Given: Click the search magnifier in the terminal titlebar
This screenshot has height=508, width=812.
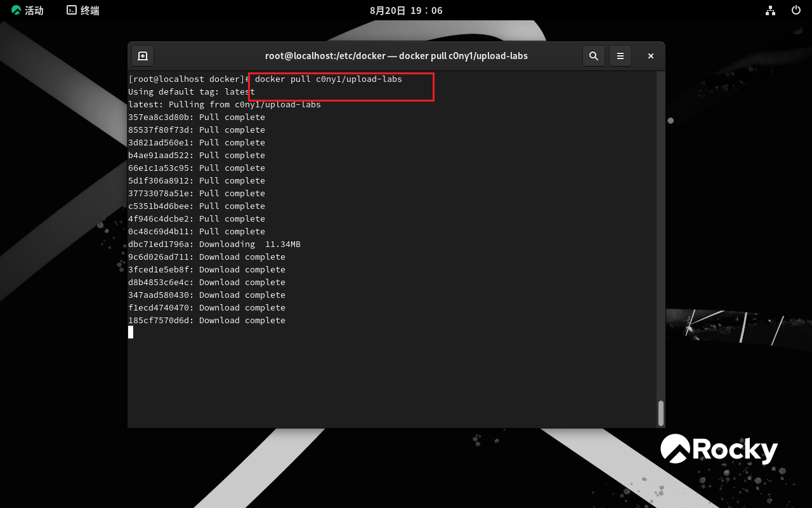Looking at the screenshot, I should (x=594, y=56).
